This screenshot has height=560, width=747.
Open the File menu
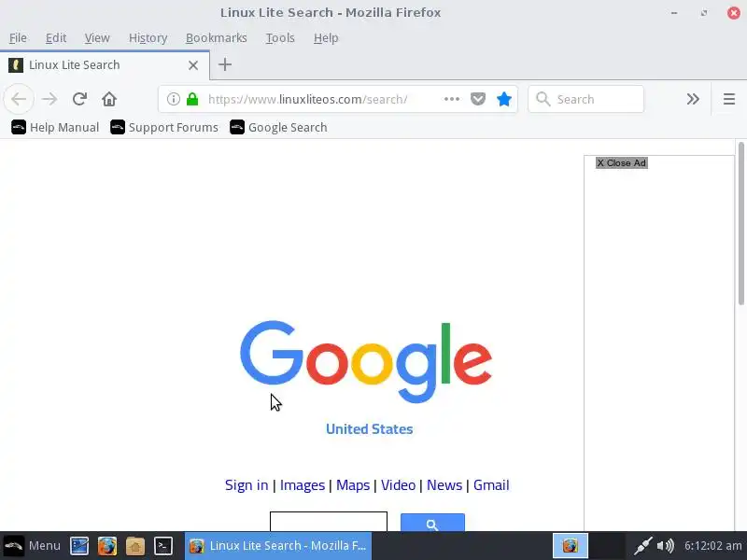pyautogui.click(x=18, y=37)
